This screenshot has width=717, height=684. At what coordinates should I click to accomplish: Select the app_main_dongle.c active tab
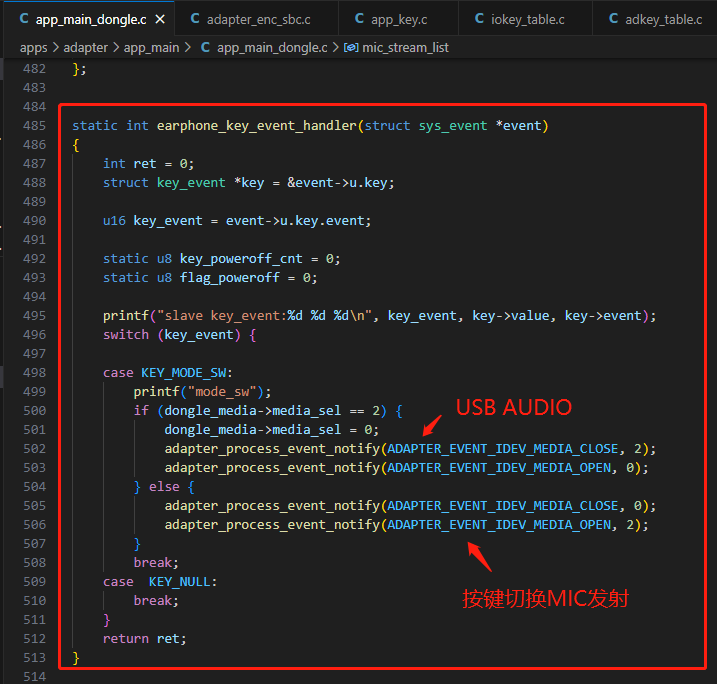[88, 19]
